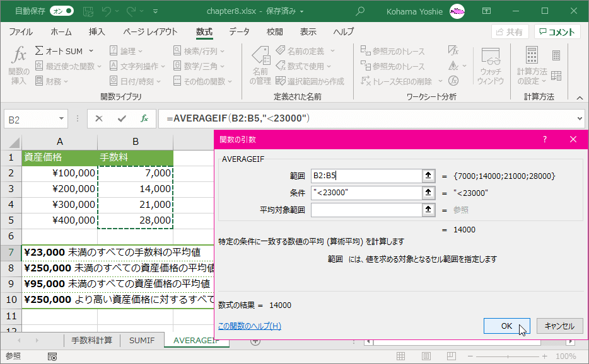Open the SUMIF worksheet tab
The height and width of the screenshot is (364, 589).
point(142,340)
